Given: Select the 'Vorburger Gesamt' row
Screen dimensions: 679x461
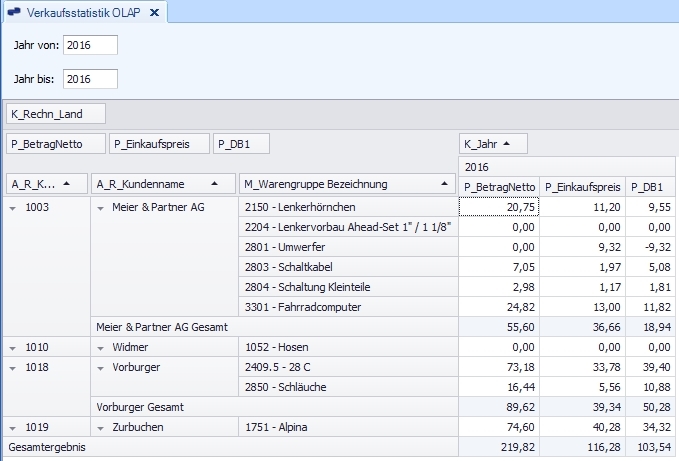Looking at the screenshot, I should click(x=274, y=407).
